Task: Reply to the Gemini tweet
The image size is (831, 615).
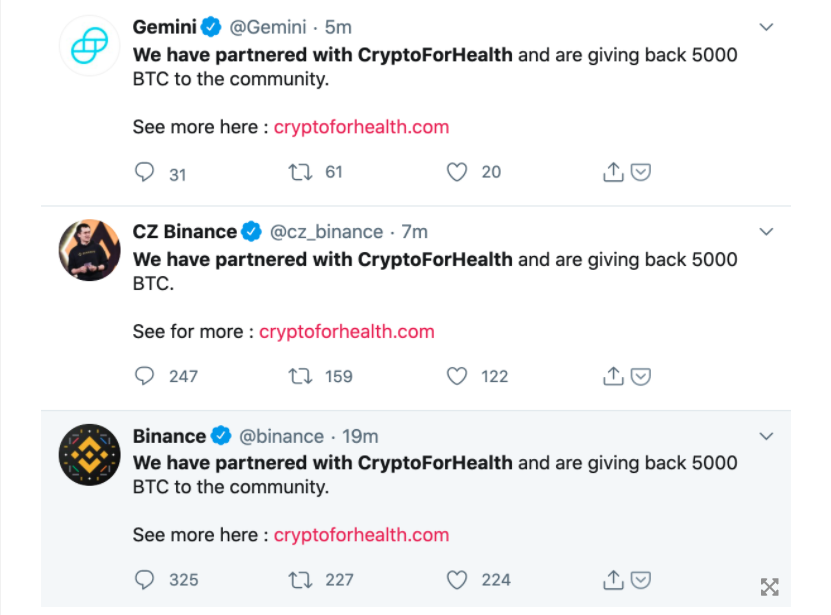Action: [145, 173]
